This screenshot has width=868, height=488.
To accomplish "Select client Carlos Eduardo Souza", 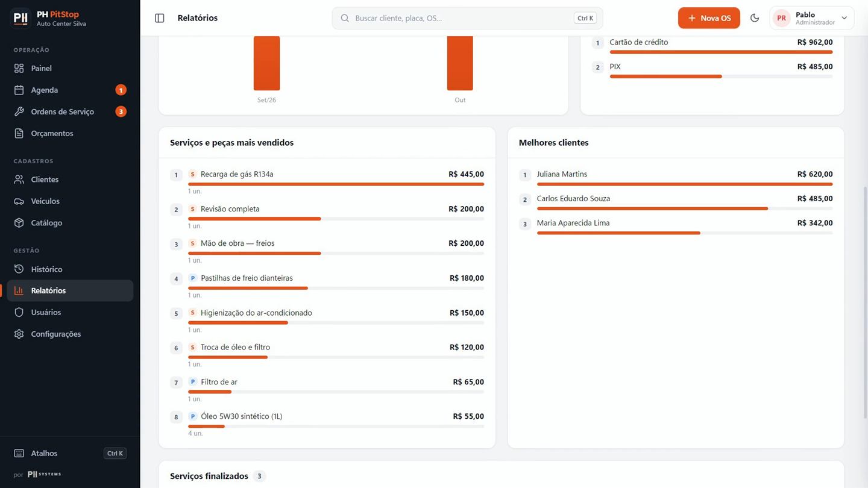I will point(676,202).
